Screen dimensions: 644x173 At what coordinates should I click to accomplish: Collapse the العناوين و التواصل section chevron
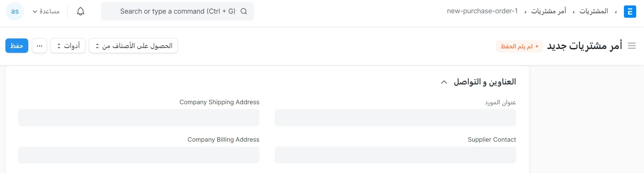(x=444, y=82)
